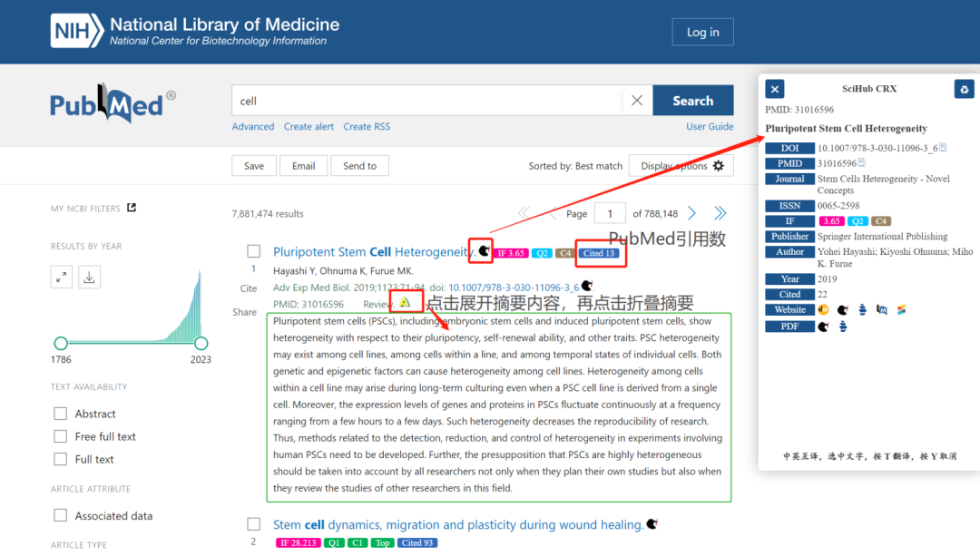Click the 2023 year slider handle
Viewport: 980px width, 556px height.
point(201,343)
